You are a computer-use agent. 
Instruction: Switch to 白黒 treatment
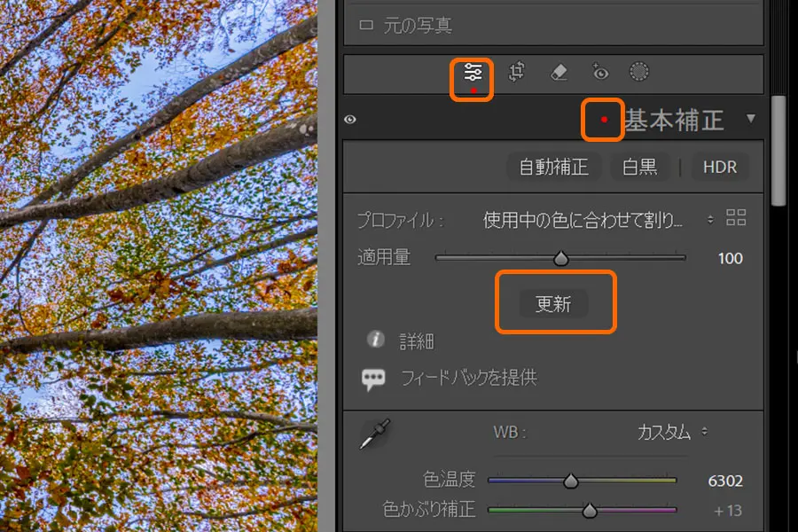[639, 167]
